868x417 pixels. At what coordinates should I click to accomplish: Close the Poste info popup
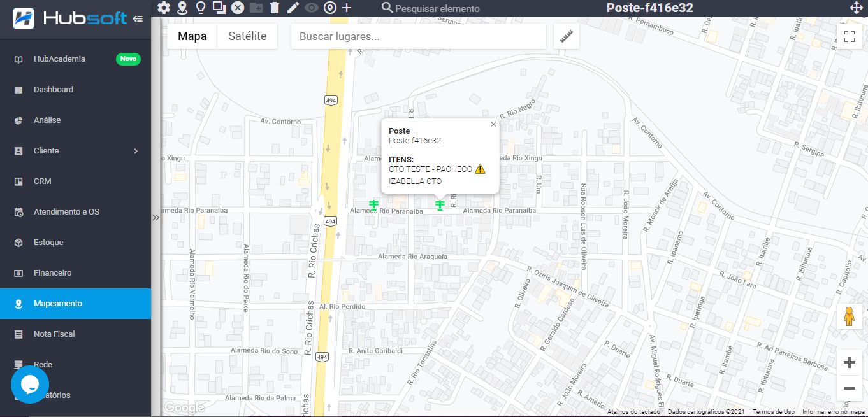click(x=493, y=124)
